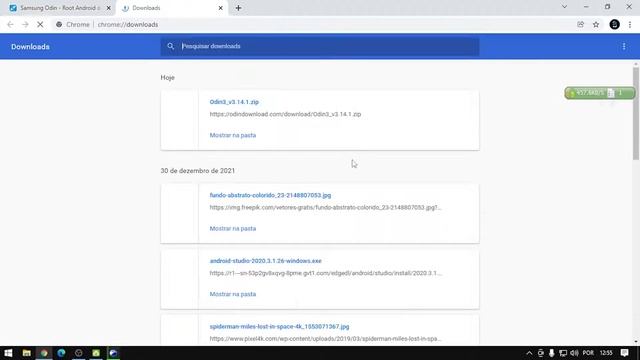Open Microsoft Edge from taskbar
The image size is (640, 360).
[61, 353]
